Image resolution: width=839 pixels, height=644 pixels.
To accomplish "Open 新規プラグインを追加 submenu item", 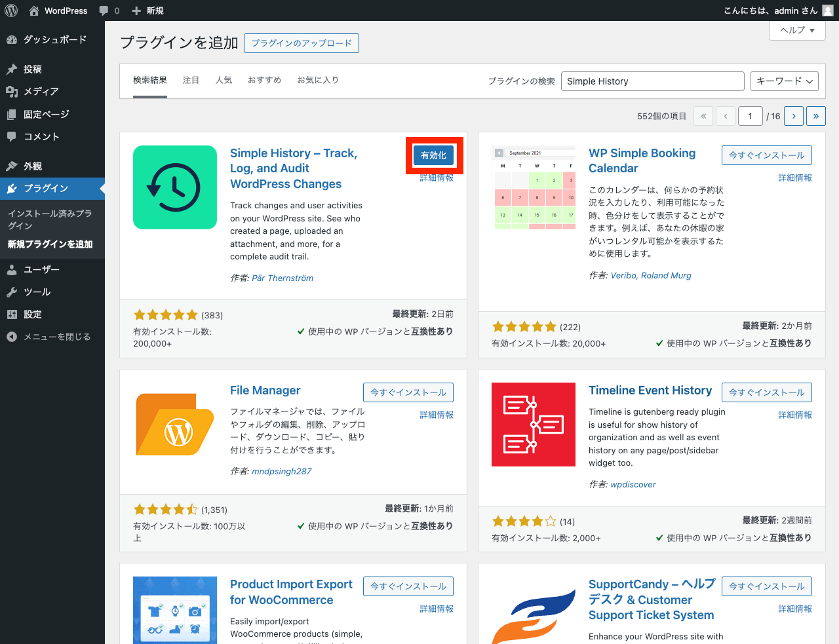I will (50, 244).
